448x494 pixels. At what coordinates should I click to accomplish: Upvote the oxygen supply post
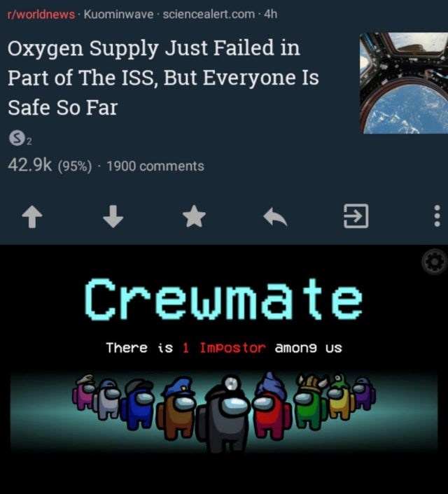[31, 216]
